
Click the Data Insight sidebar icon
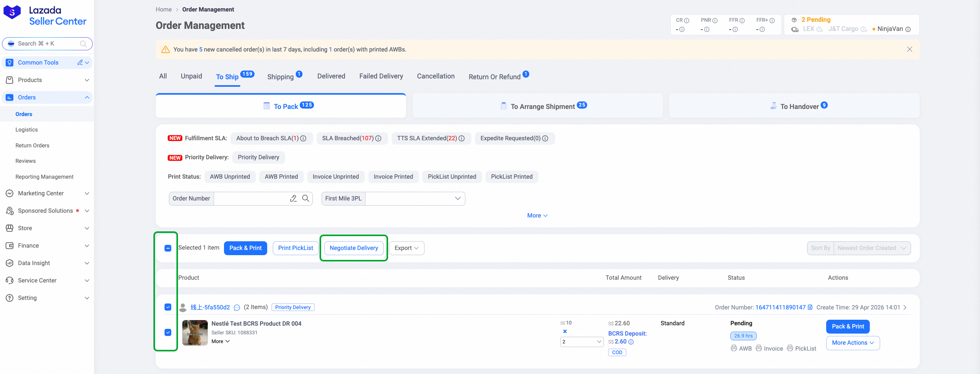click(x=10, y=263)
